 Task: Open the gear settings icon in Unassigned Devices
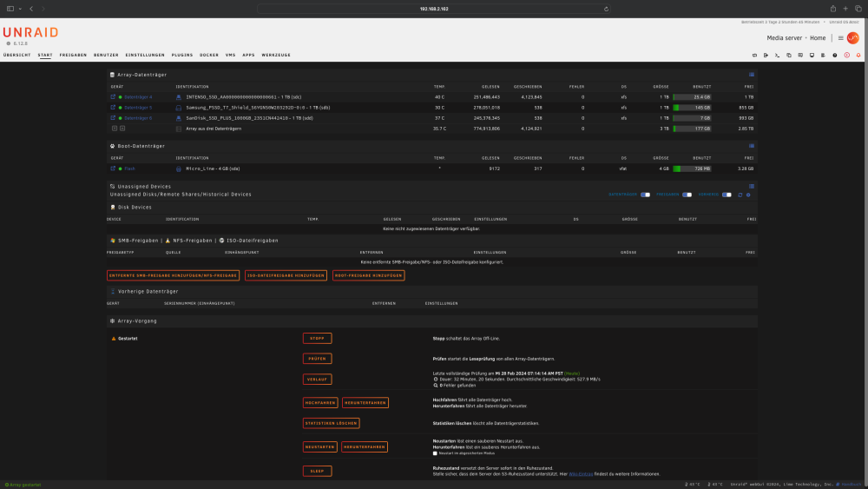pos(748,195)
